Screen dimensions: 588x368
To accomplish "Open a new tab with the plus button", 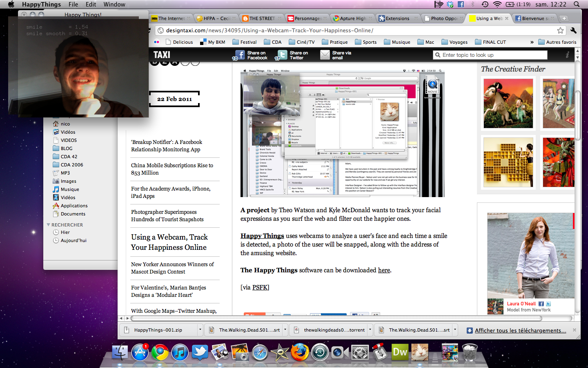I will pos(564,18).
